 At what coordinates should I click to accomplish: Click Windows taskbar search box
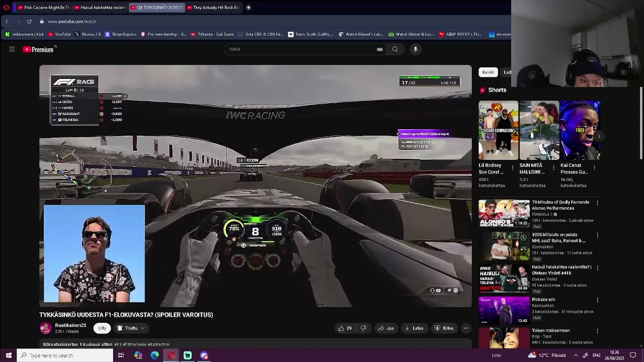[x=65, y=355]
